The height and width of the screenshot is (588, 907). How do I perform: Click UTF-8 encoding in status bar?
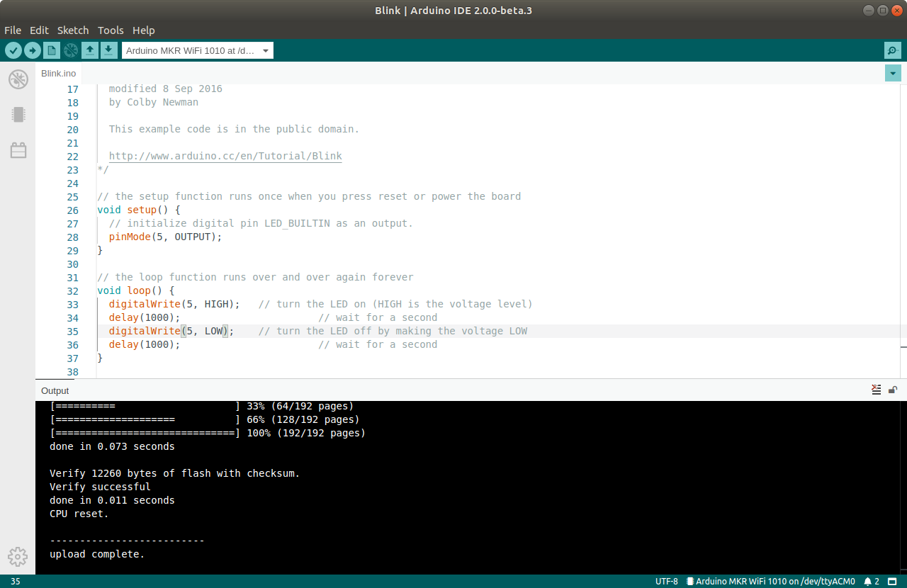pyautogui.click(x=667, y=582)
